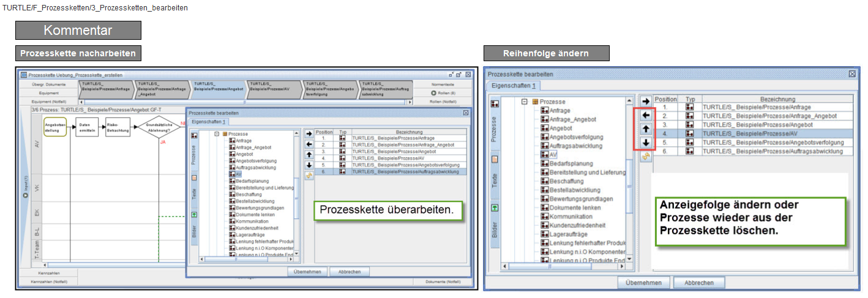Select Kommunikation in Prozesskette nacharbeiten tree
This screenshot has width=868, height=298.
click(x=252, y=221)
